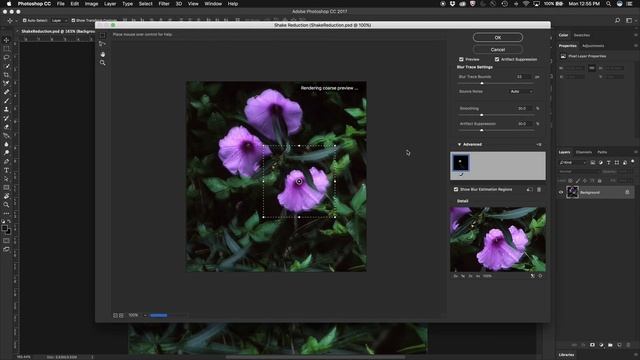
Task: Toggle layer filtering switch in Layers panel
Action: pos(633,162)
